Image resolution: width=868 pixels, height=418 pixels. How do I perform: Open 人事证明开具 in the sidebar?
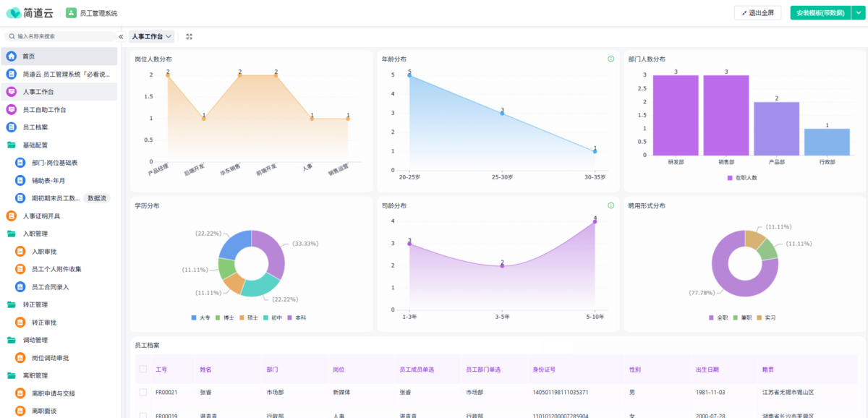(59, 216)
